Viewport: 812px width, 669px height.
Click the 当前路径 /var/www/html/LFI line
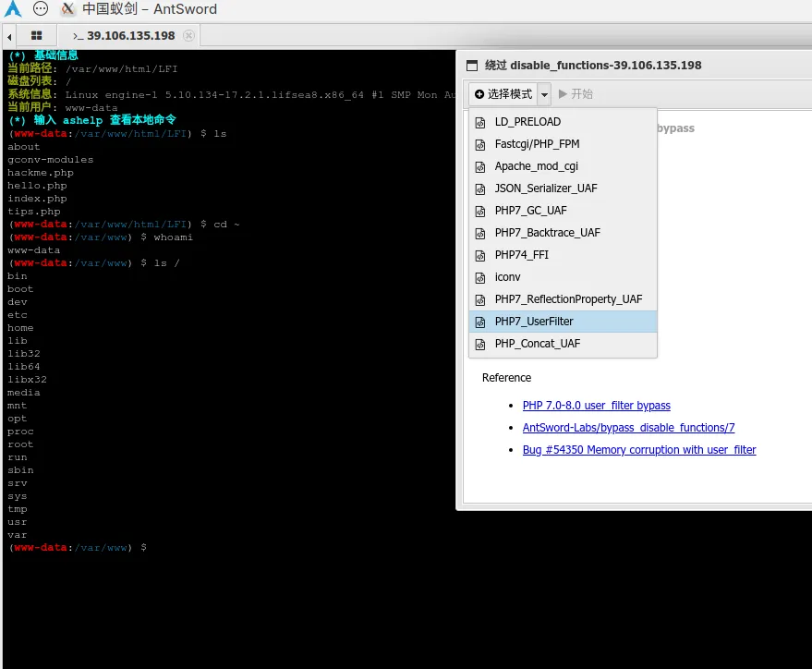(x=92, y=69)
